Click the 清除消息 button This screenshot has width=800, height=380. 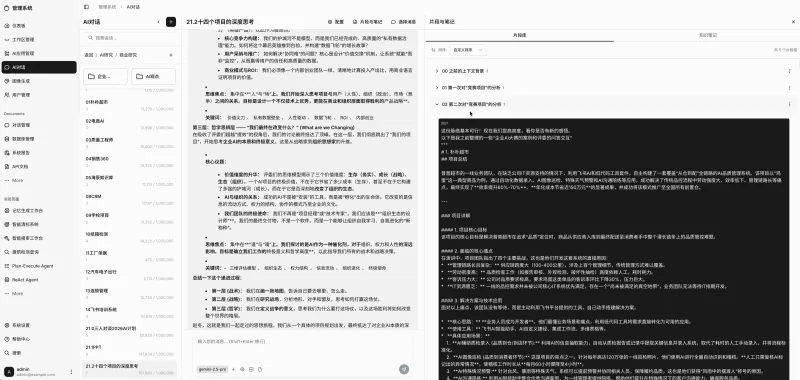(x=404, y=22)
